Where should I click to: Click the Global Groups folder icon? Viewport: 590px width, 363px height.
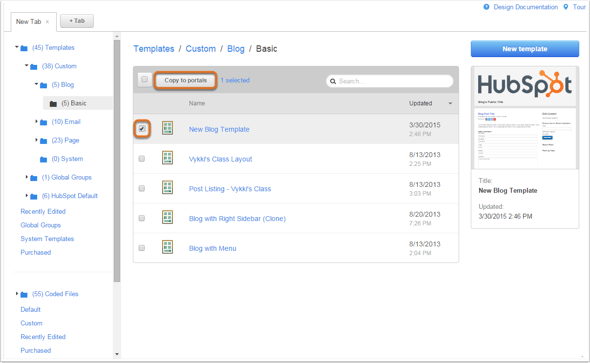coord(34,178)
